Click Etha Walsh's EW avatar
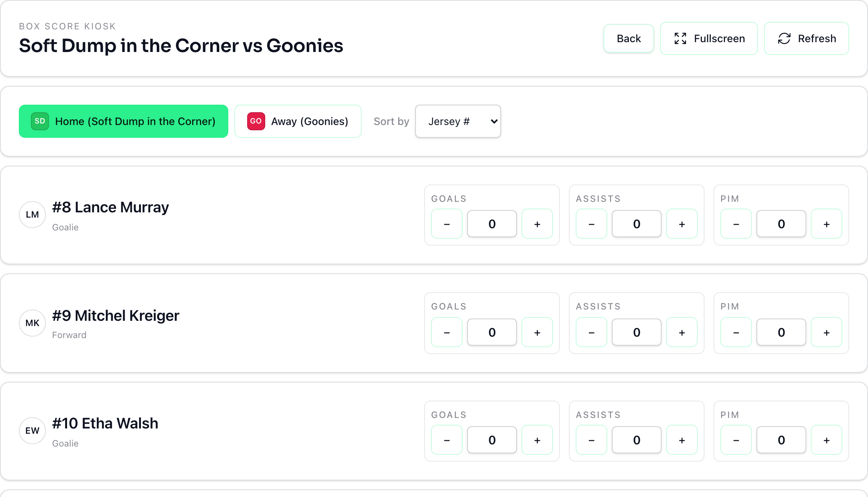This screenshot has width=868, height=497. coord(32,431)
